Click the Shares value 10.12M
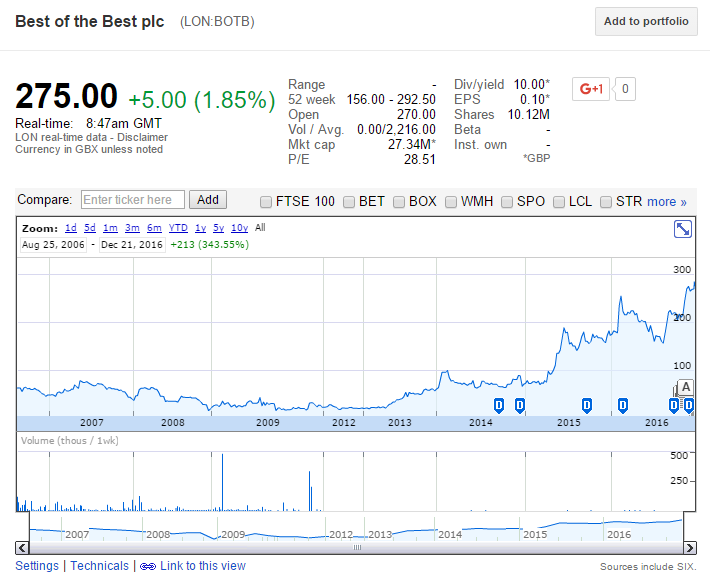Image resolution: width=710 pixels, height=582 pixels. 529,115
